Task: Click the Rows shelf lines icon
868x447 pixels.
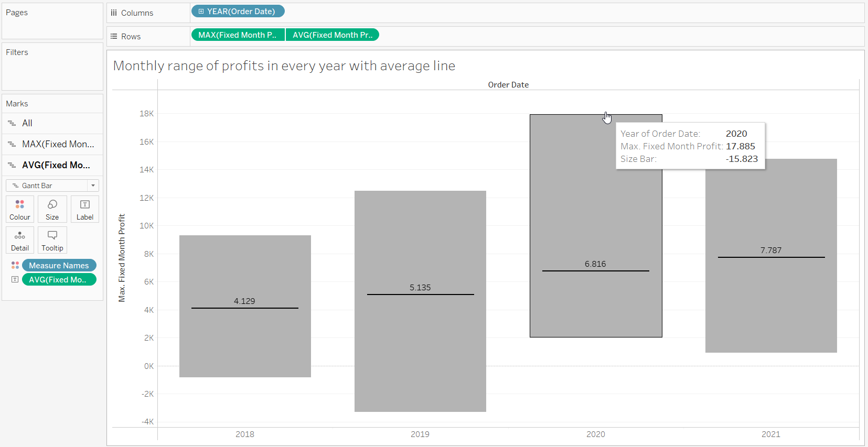Action: 114,36
